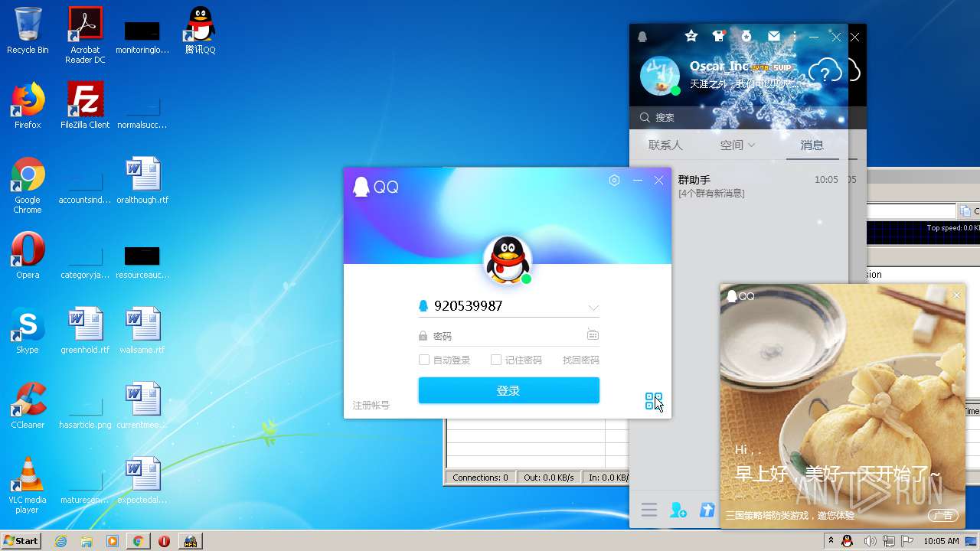Open Internet Explorer from the taskbar

(60, 541)
